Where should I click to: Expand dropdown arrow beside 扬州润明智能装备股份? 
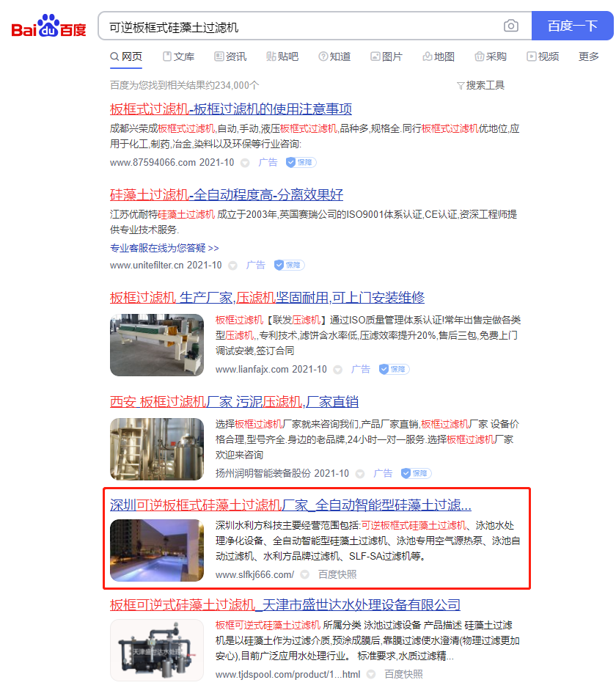pyautogui.click(x=360, y=474)
